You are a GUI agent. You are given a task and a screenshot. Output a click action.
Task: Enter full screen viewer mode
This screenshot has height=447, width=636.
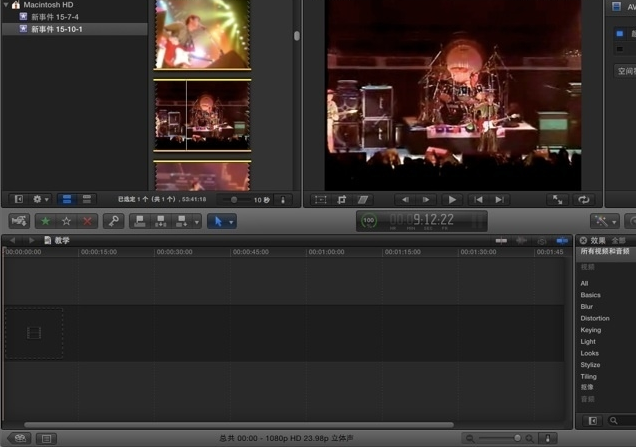click(x=558, y=200)
